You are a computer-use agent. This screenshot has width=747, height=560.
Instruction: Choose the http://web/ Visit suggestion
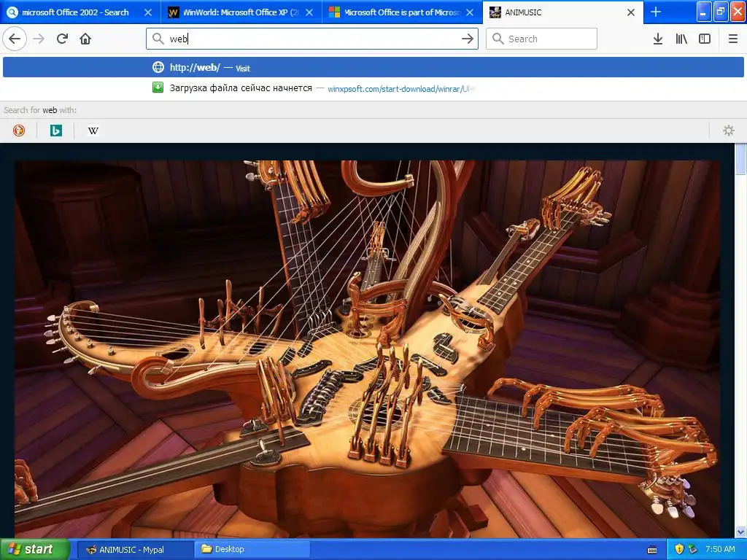pos(373,67)
